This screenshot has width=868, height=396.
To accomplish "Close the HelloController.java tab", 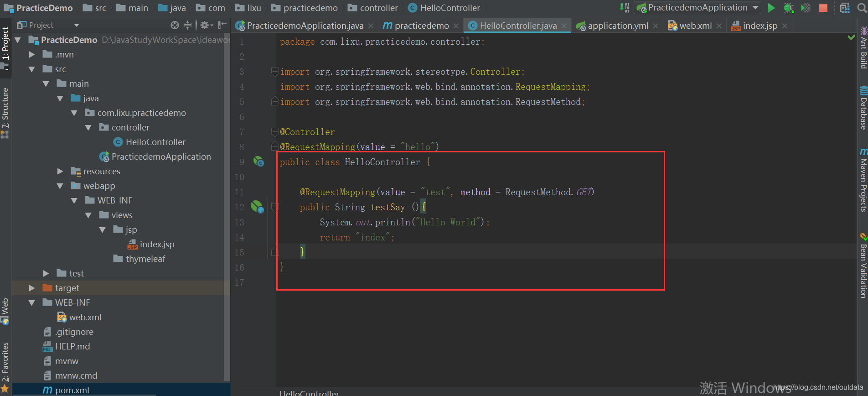I will click(564, 26).
